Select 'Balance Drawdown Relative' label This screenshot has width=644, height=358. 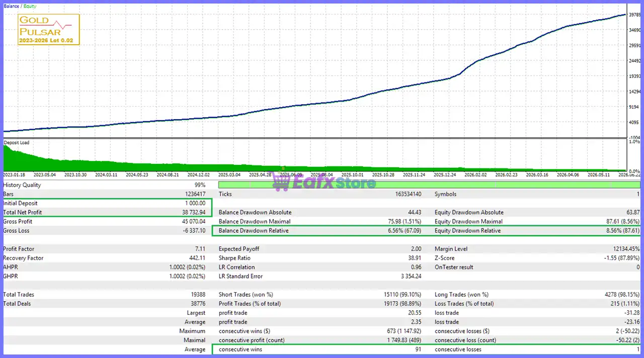254,231
